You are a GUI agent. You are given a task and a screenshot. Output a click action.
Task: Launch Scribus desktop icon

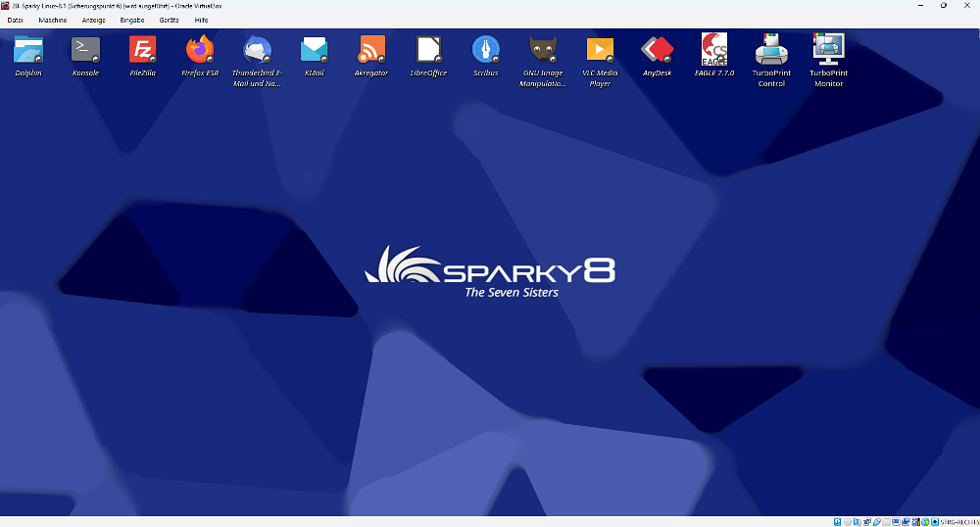485,49
